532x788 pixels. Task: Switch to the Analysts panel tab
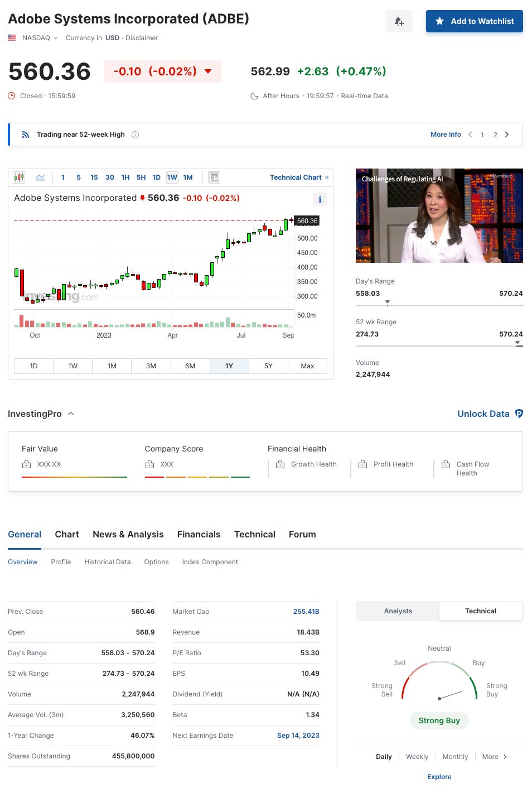[398, 611]
